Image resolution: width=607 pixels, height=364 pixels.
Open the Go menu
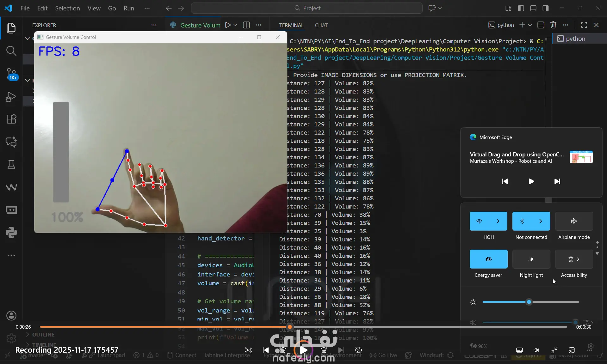112,8
